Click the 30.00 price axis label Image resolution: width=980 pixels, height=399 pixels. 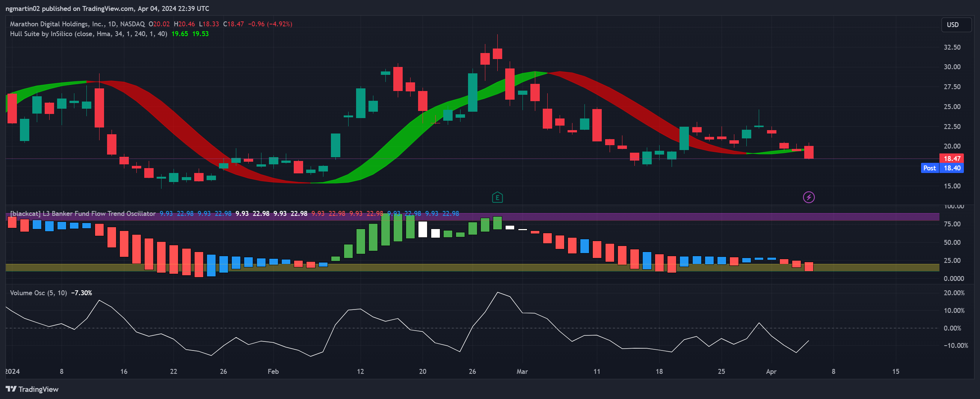[x=952, y=67]
